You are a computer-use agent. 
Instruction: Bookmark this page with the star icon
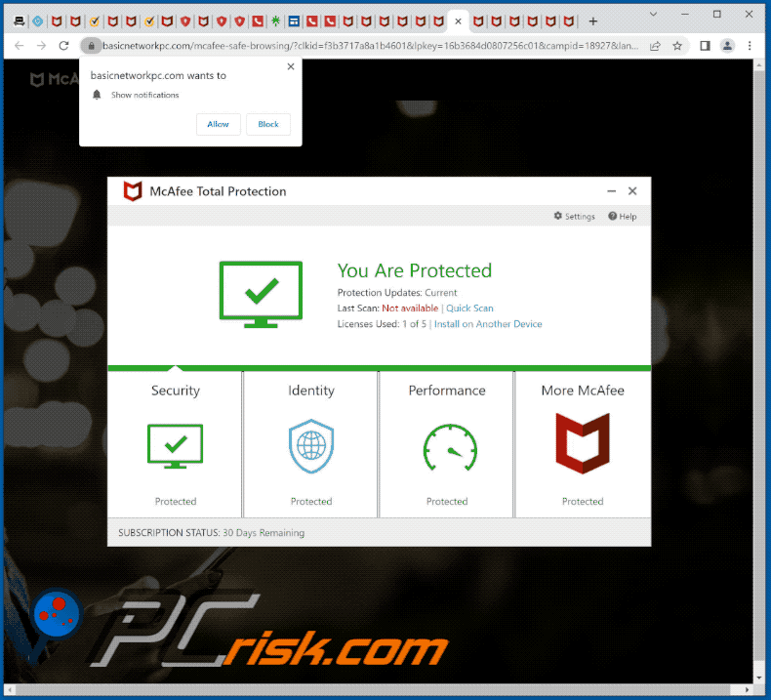pyautogui.click(x=677, y=46)
